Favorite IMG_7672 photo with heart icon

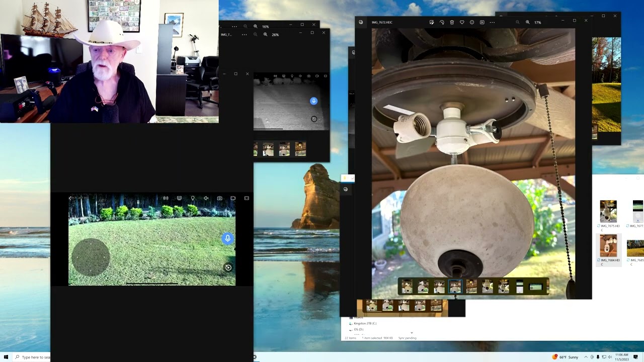(x=462, y=22)
